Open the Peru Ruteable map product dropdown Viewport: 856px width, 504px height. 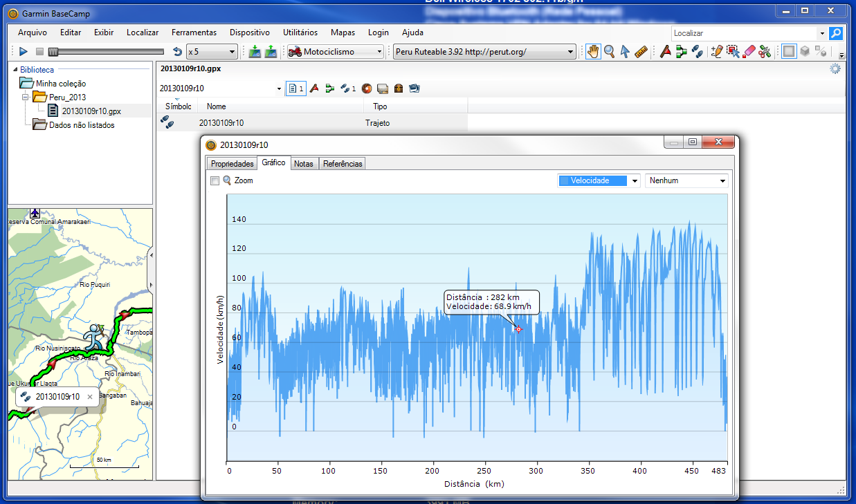484,52
